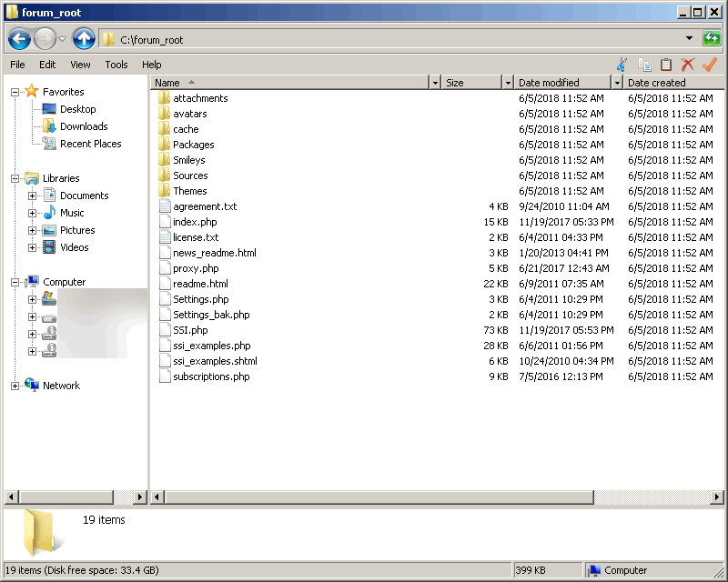Expand the Music library node
The height and width of the screenshot is (582, 728).
(x=32, y=214)
